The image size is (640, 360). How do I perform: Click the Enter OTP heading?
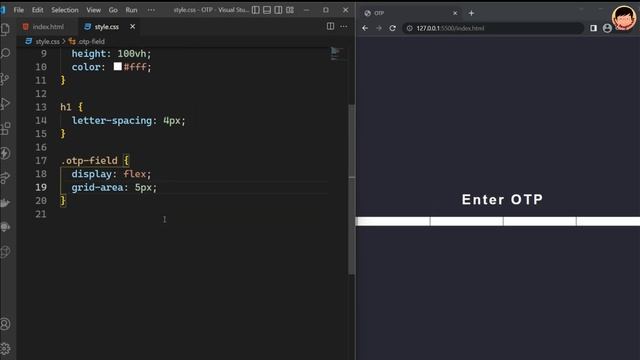click(502, 200)
